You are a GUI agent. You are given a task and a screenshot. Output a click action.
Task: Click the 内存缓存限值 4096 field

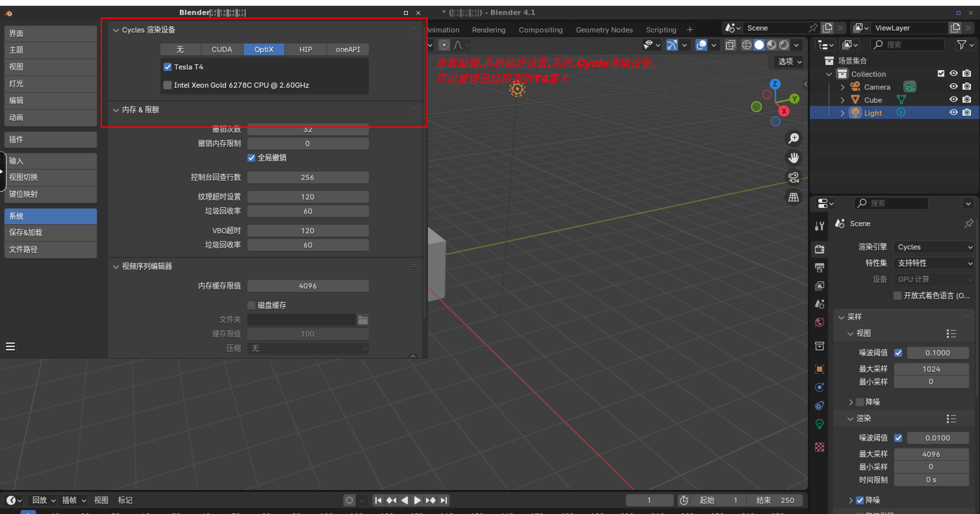tap(308, 286)
